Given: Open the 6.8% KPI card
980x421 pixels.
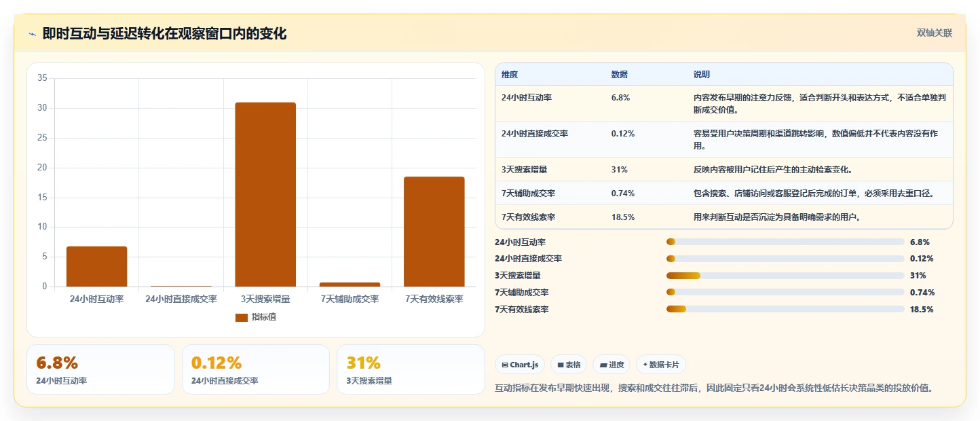Looking at the screenshot, I should click(x=100, y=369).
